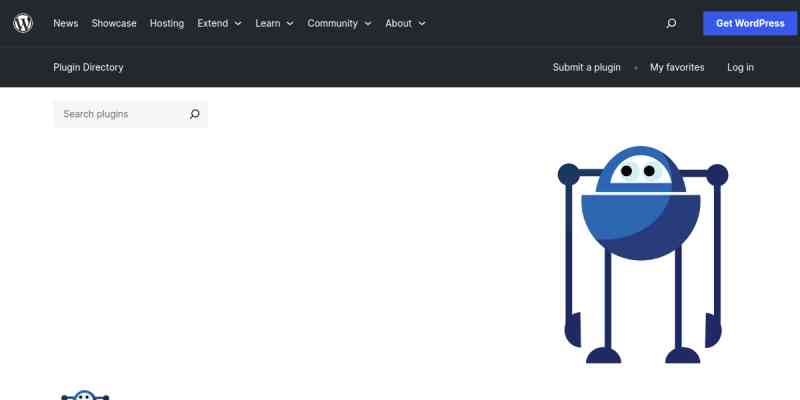The height and width of the screenshot is (400, 800).
Task: Click the Log in link
Action: tap(740, 67)
